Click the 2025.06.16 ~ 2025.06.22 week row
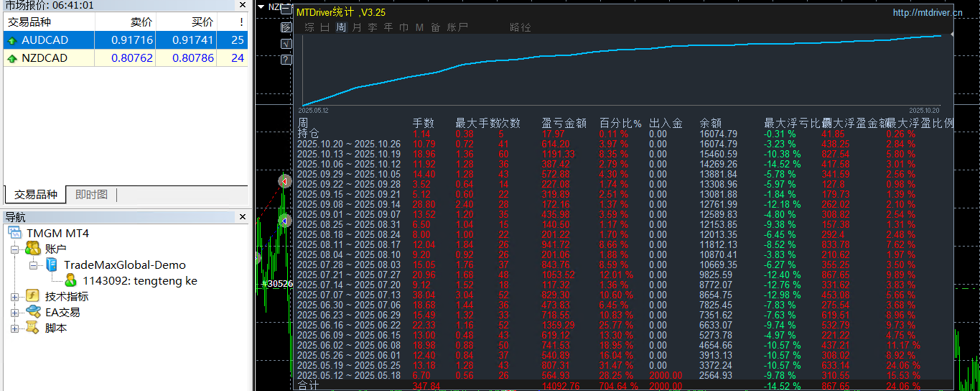Image resolution: width=980 pixels, height=391 pixels. pos(625,325)
